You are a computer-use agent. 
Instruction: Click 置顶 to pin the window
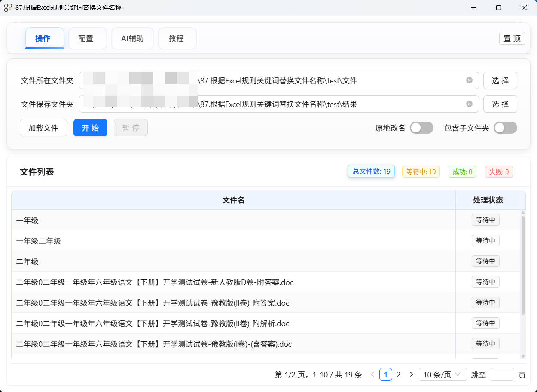coord(512,38)
